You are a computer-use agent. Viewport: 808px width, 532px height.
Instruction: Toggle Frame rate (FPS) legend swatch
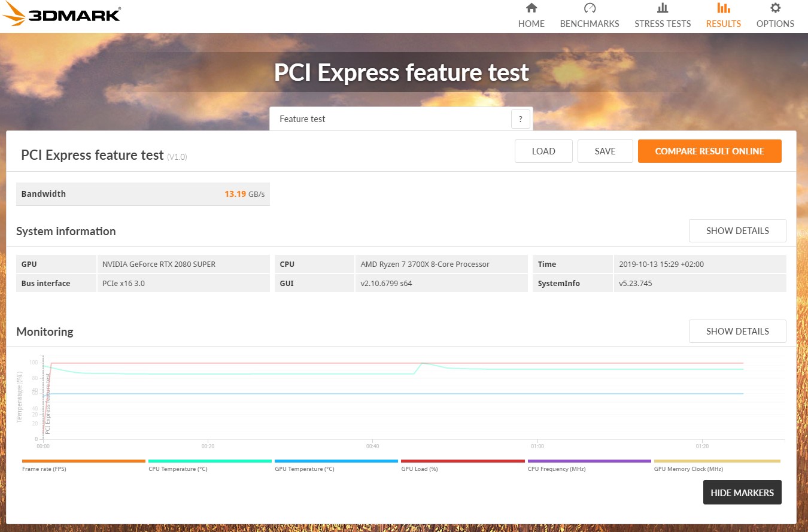(x=84, y=461)
